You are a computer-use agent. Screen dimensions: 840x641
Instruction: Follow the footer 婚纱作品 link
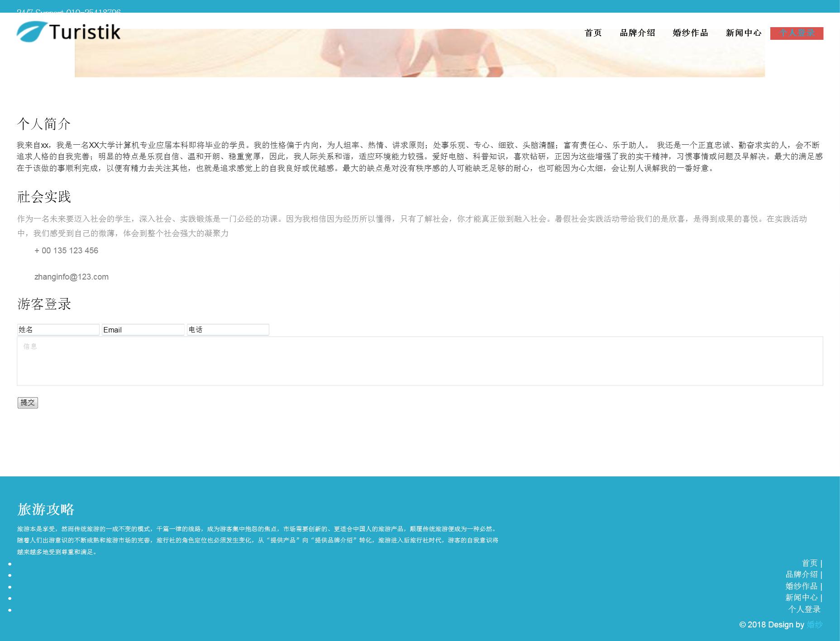pyautogui.click(x=802, y=586)
